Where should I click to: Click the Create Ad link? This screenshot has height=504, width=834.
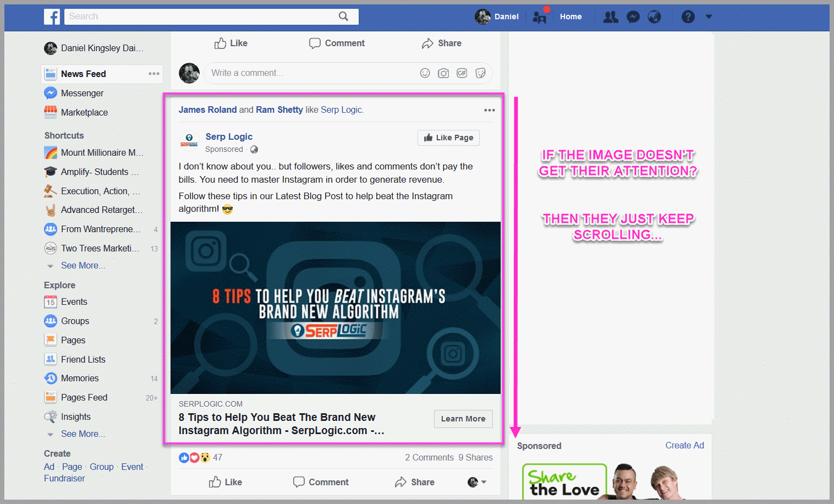pos(684,446)
